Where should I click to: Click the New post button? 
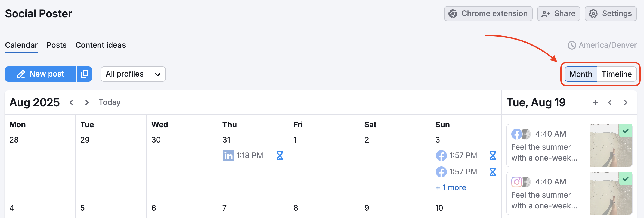pyautogui.click(x=40, y=74)
